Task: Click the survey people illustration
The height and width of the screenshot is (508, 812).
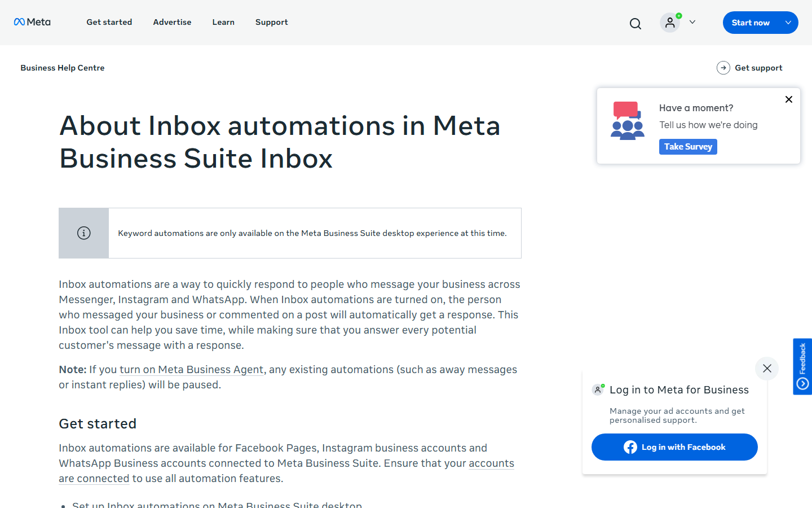Action: tap(628, 121)
